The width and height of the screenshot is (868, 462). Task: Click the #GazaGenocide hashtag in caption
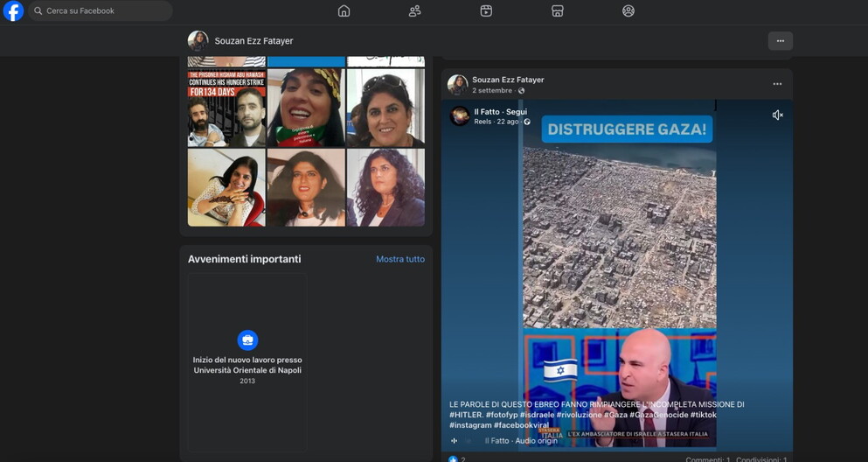(x=658, y=415)
